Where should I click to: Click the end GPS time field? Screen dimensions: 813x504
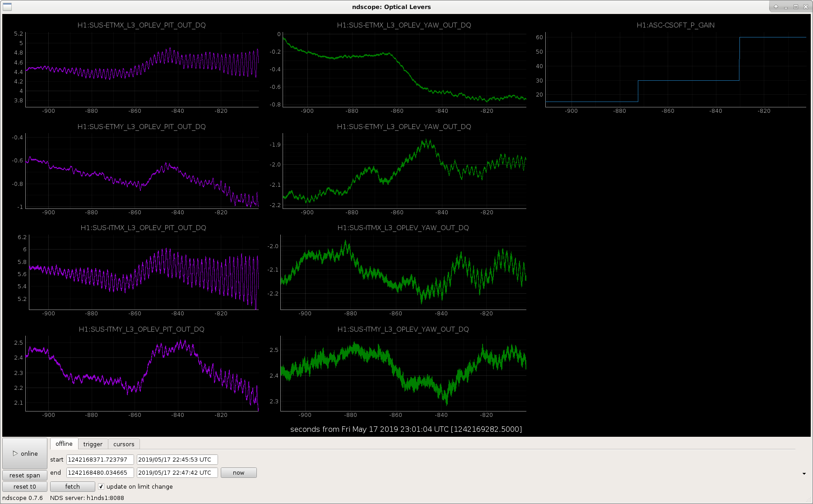point(100,472)
